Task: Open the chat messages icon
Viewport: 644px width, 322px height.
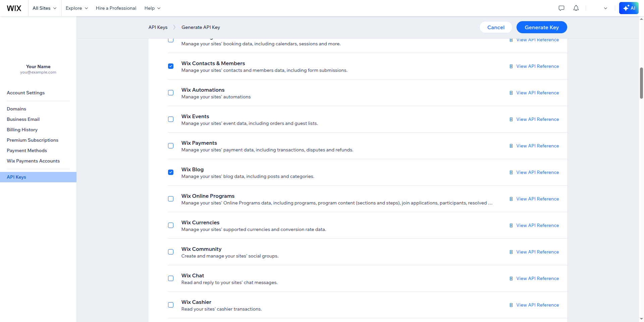Action: click(561, 8)
